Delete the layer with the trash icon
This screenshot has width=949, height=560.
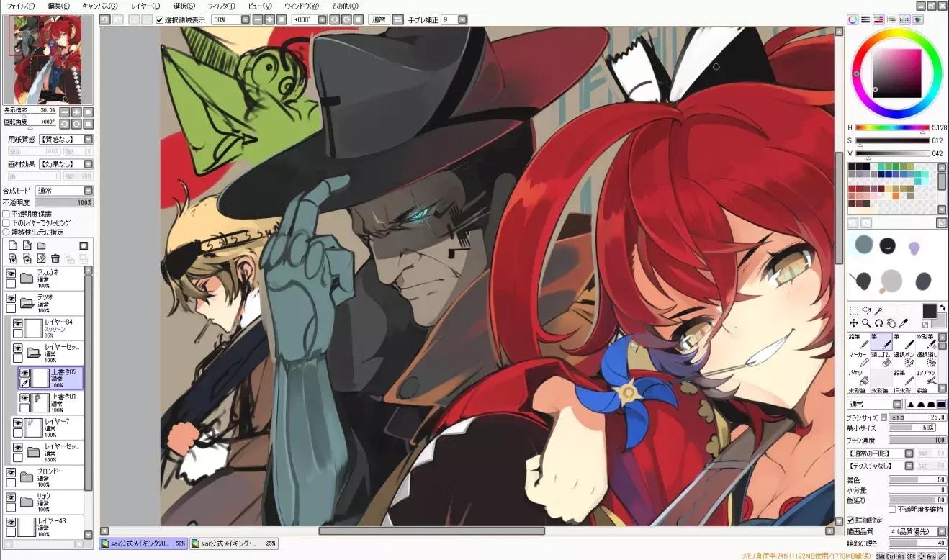[55, 258]
